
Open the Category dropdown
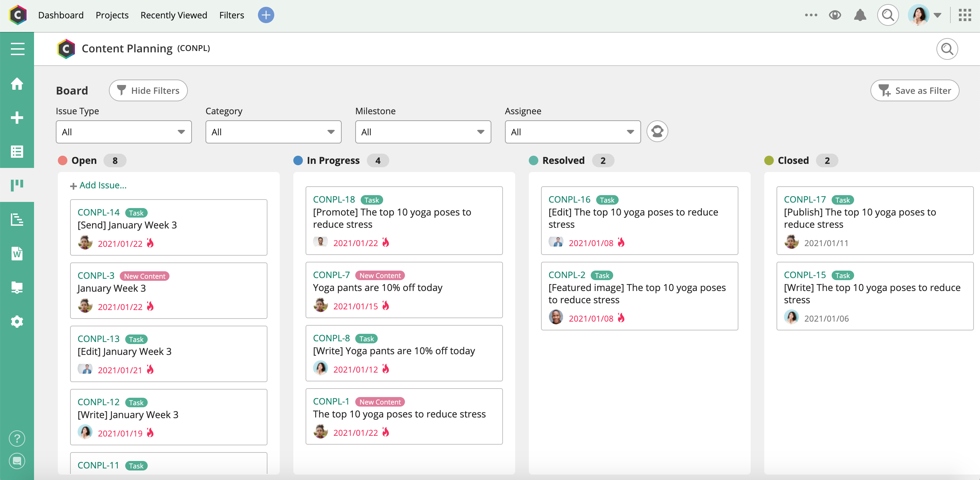coord(273,132)
